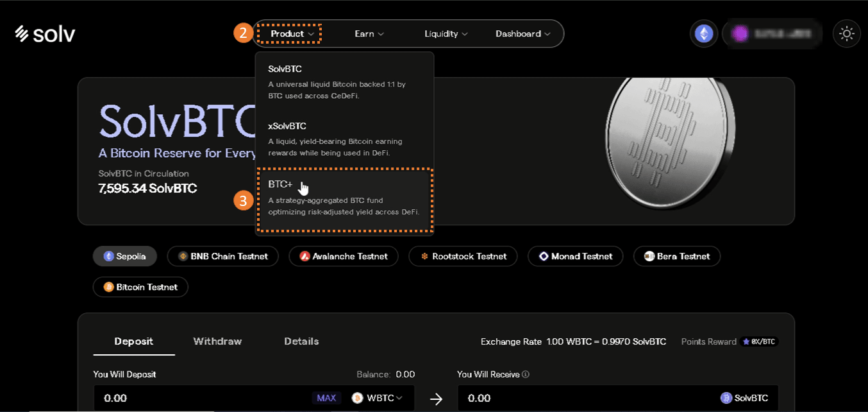
Task: Click the MAX deposit button
Action: [x=326, y=398]
